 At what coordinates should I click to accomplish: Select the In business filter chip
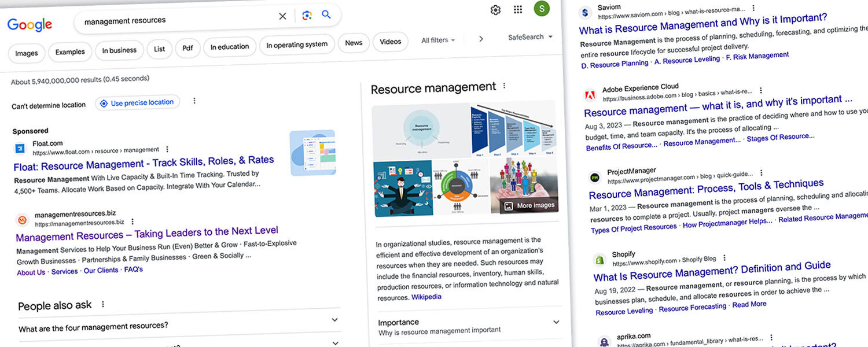pos(119,50)
